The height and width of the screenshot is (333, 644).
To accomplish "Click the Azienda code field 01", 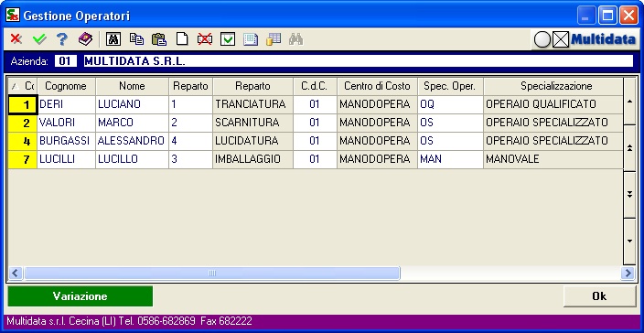I will 65,61.
